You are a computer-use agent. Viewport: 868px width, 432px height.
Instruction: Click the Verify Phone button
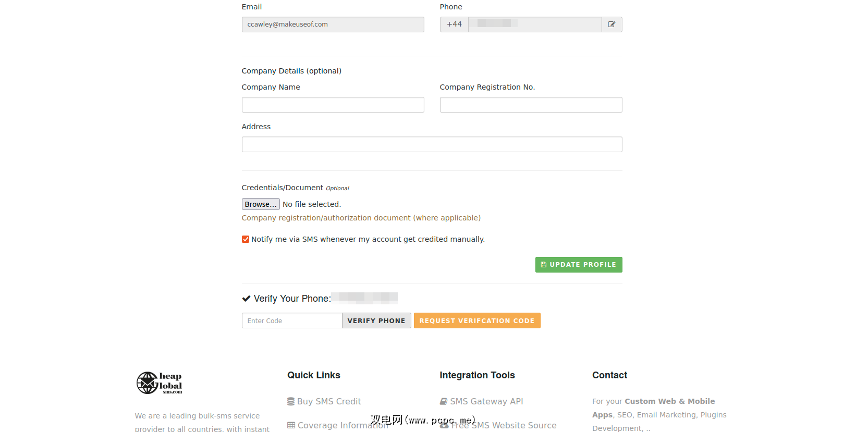point(376,320)
